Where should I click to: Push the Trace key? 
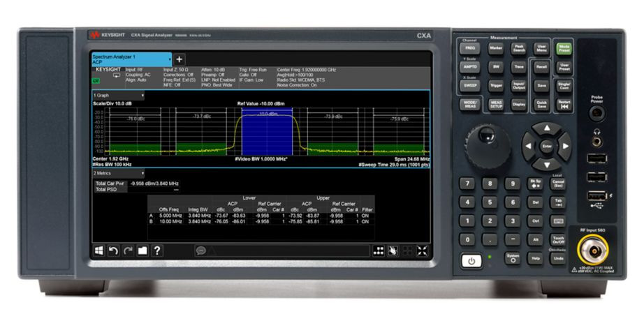click(x=519, y=67)
